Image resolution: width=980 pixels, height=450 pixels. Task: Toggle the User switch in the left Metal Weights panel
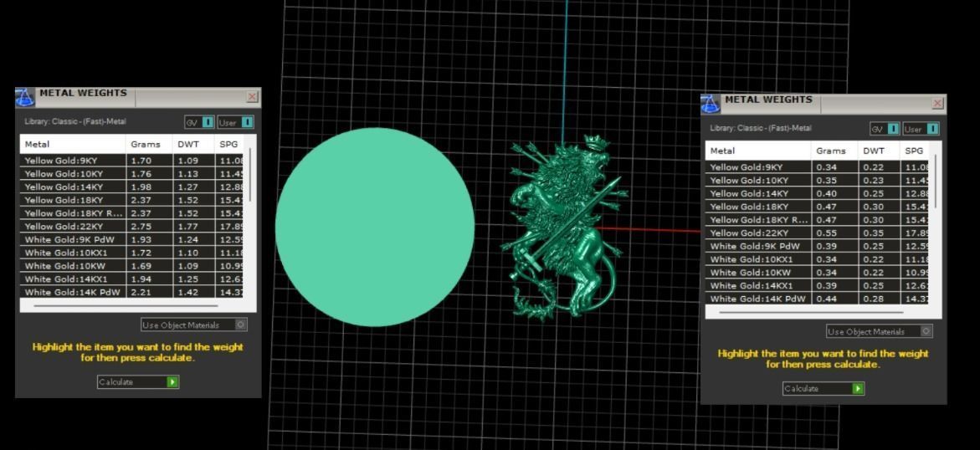236,122
